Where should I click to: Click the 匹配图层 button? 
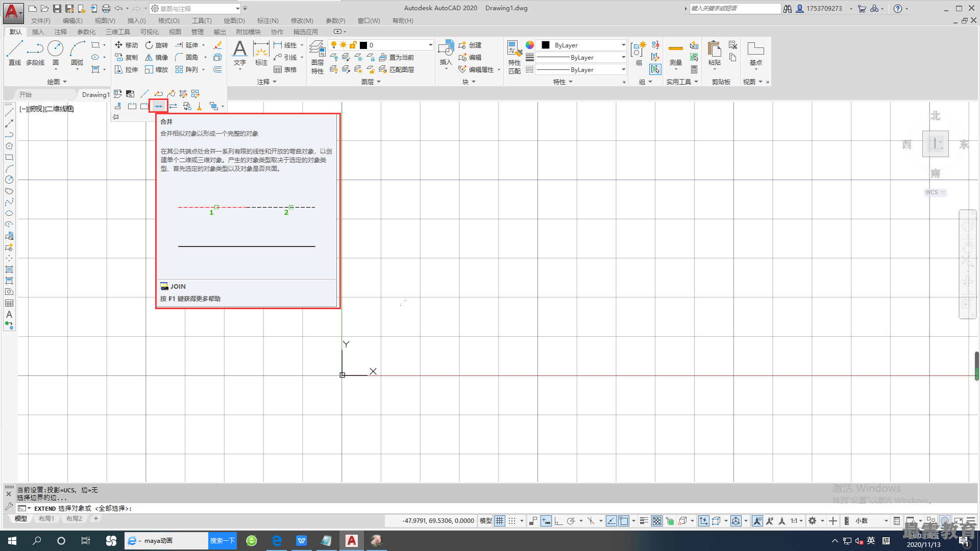click(397, 69)
